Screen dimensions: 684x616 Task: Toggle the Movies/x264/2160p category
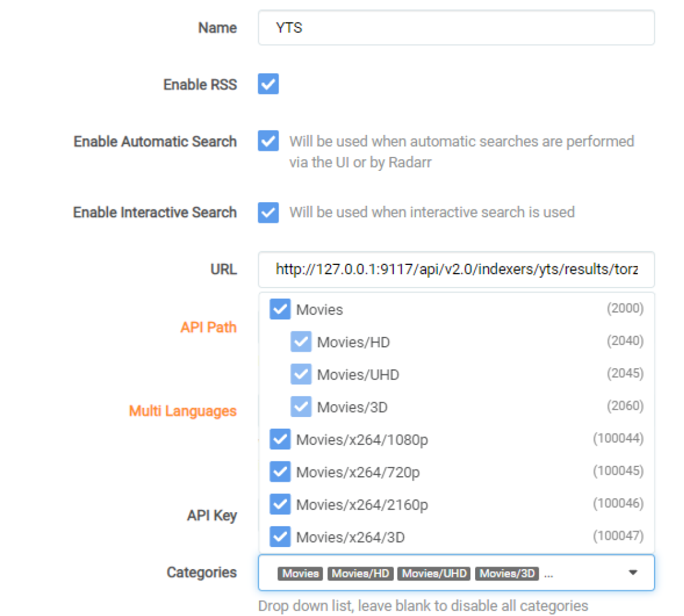point(280,504)
